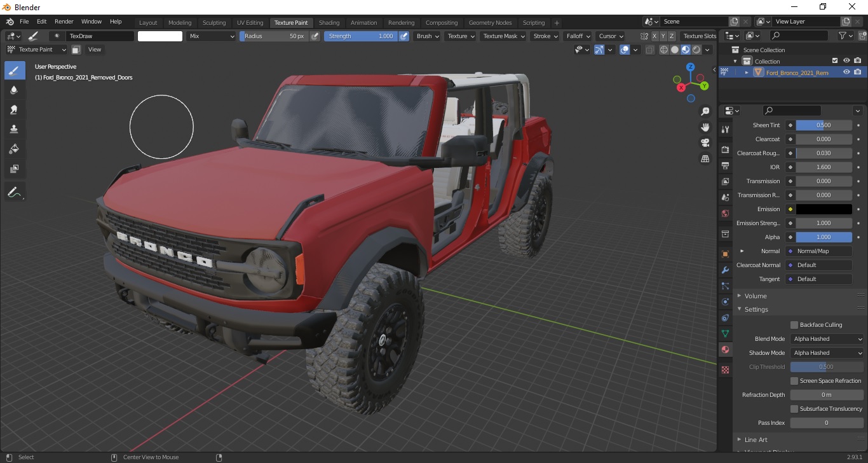Switch to the Shading workspace tab
This screenshot has height=463, width=868.
pyautogui.click(x=329, y=22)
